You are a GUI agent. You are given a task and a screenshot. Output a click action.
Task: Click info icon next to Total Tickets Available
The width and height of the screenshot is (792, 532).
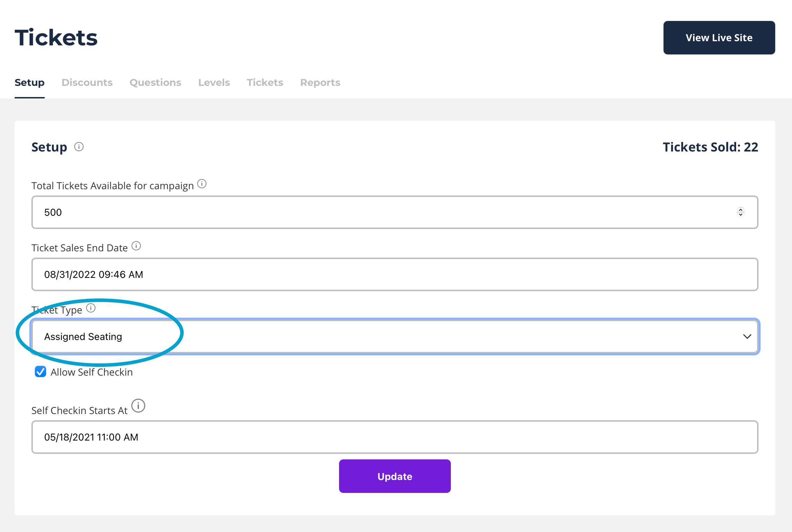(202, 184)
